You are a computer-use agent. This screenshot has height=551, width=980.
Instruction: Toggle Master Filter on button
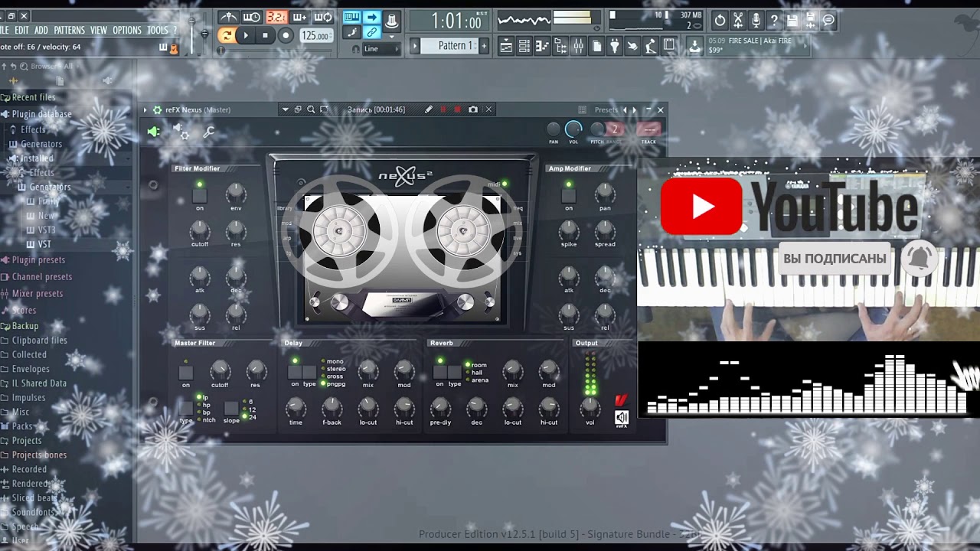coord(186,373)
